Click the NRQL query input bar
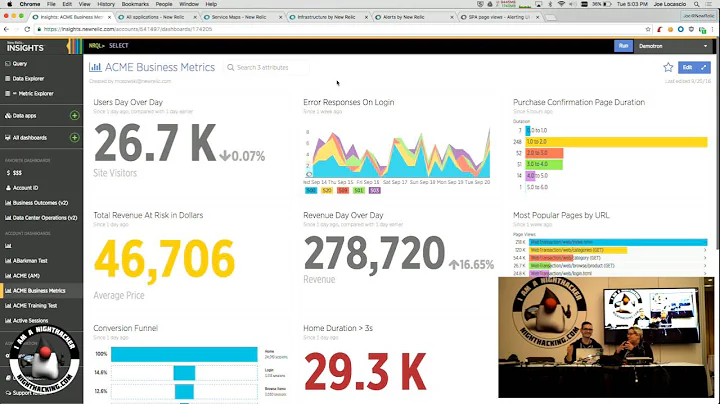Image resolution: width=720 pixels, height=404 pixels. 349,46
